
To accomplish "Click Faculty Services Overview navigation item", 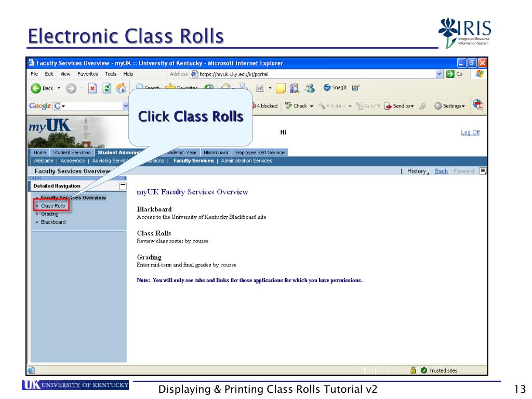I will (x=73, y=197).
